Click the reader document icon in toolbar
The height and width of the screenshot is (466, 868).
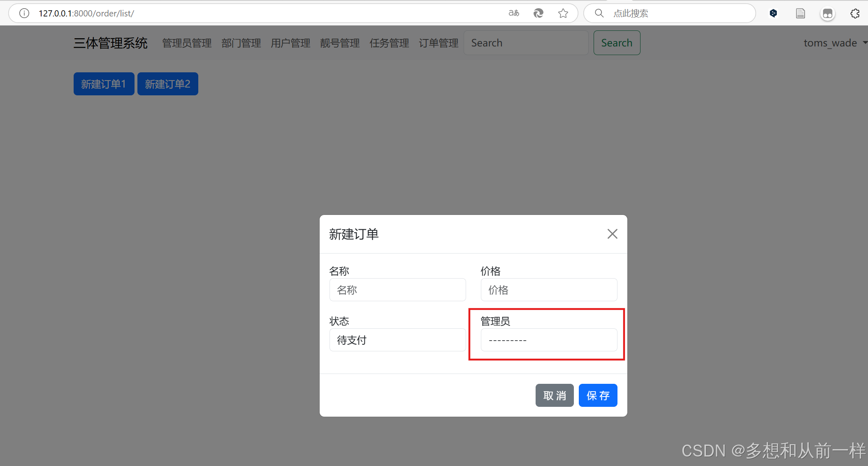tap(800, 13)
